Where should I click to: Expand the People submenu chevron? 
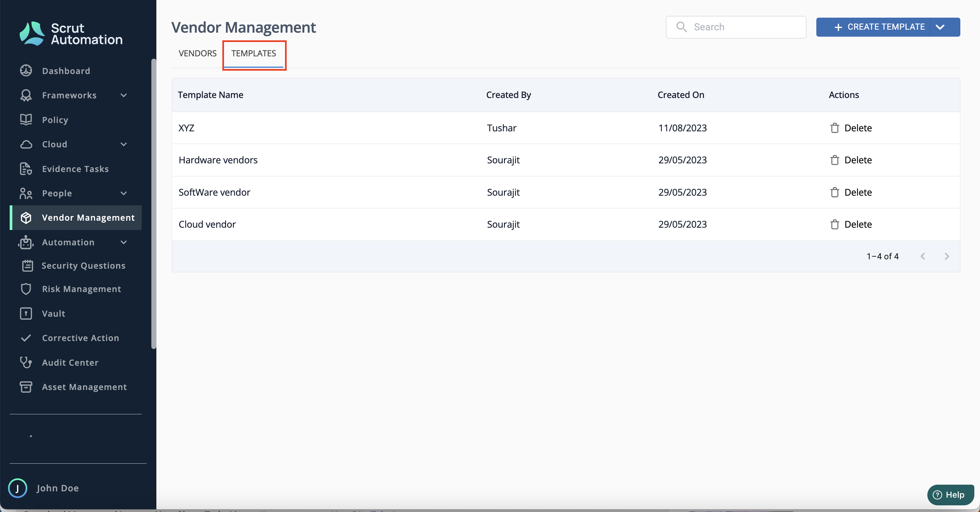pyautogui.click(x=124, y=193)
